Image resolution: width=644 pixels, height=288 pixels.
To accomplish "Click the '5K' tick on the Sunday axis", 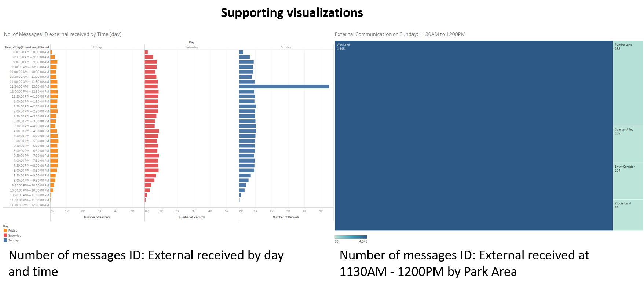I will coord(321,211).
